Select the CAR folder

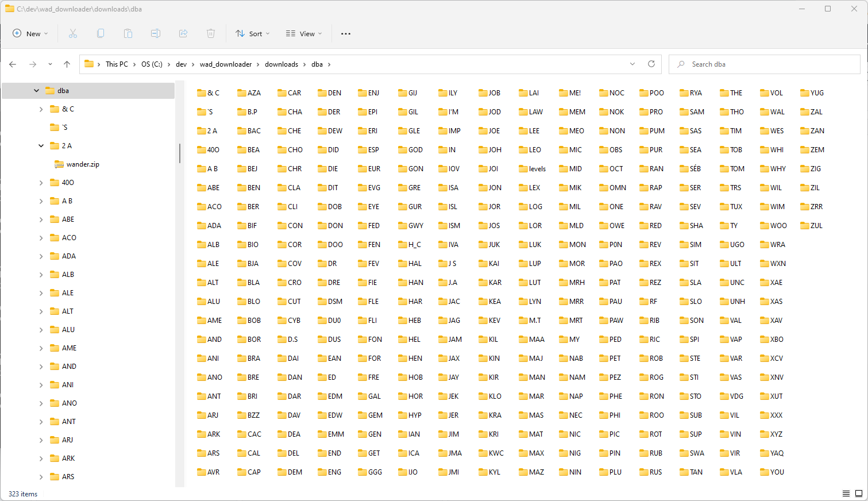(x=289, y=93)
